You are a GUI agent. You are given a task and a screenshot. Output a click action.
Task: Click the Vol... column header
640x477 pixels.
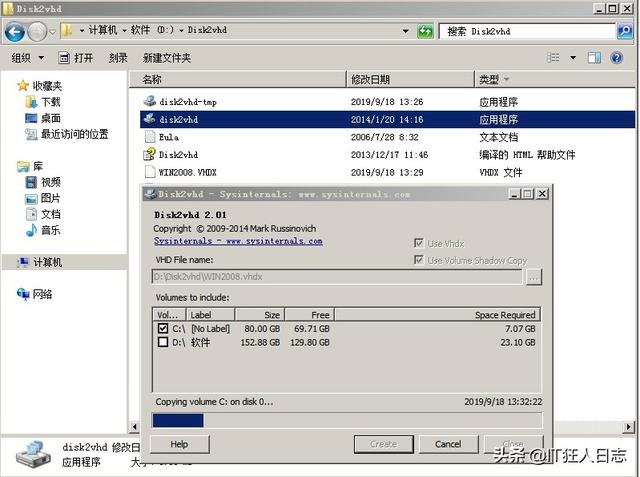click(x=169, y=315)
